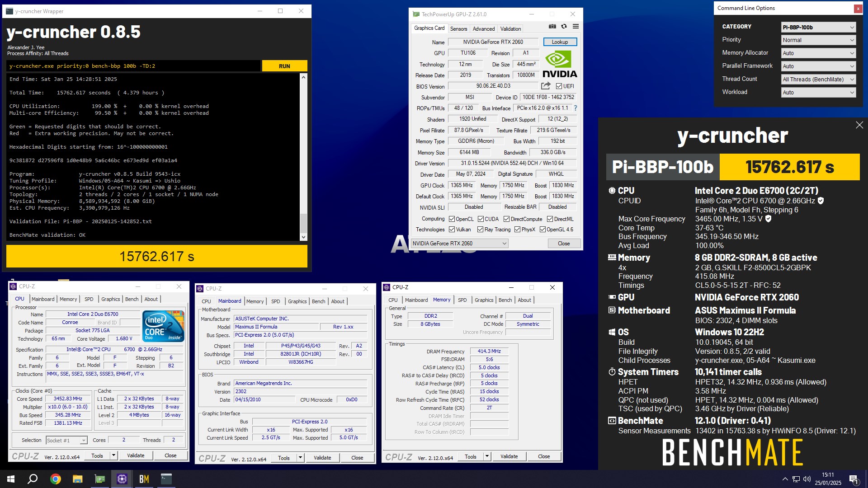Screen dimensions: 868x488
Task: Click Tools button in CPU-Z CPU window
Action: click(x=97, y=455)
